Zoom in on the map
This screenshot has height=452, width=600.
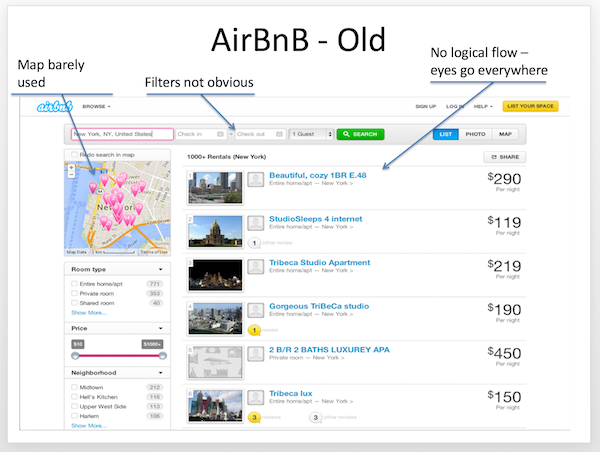(71, 168)
